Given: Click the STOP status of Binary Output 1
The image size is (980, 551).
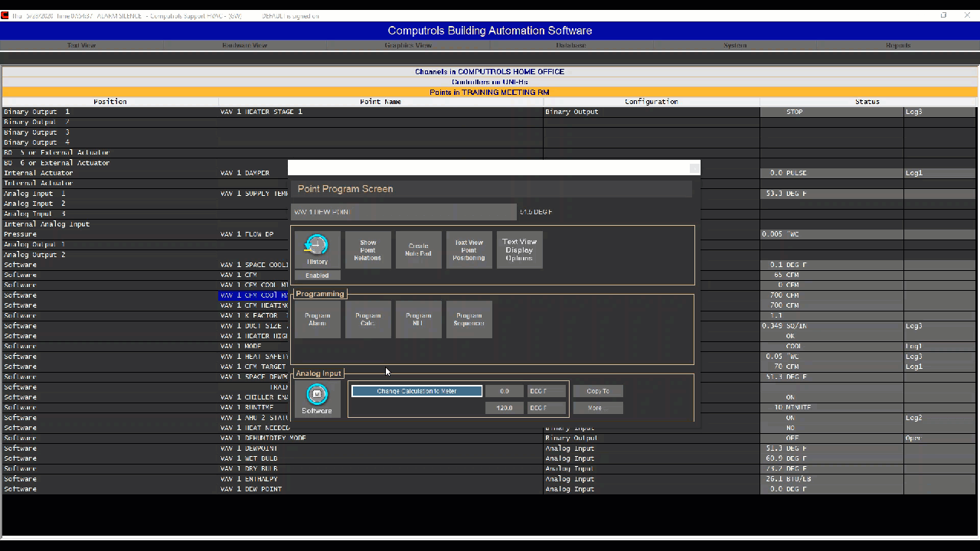Looking at the screenshot, I should [795, 112].
